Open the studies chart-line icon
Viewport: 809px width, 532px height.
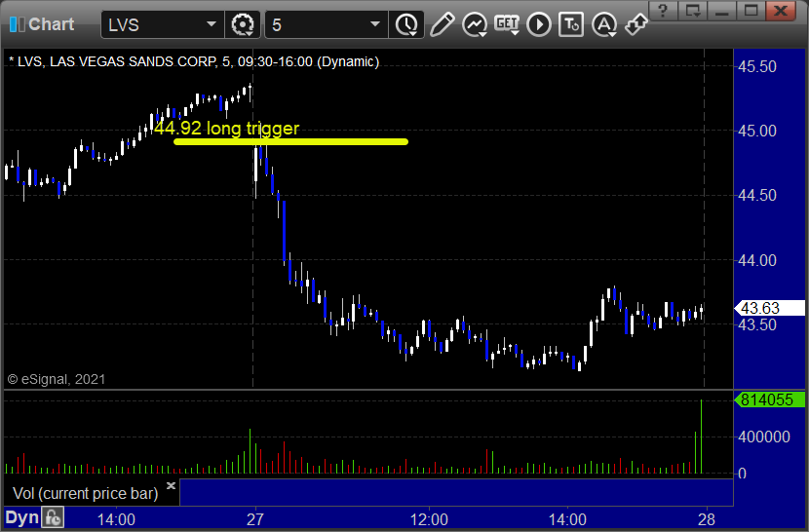[x=475, y=24]
